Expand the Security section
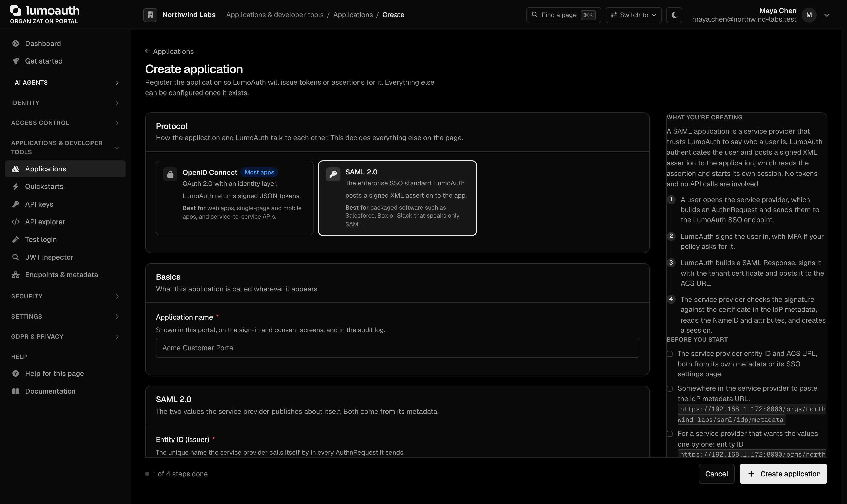The image size is (847, 504). pos(65,297)
